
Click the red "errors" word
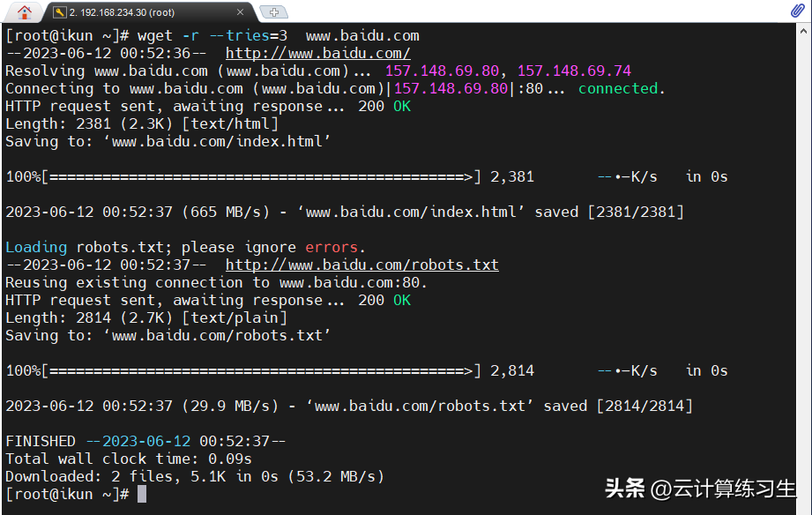coord(332,247)
